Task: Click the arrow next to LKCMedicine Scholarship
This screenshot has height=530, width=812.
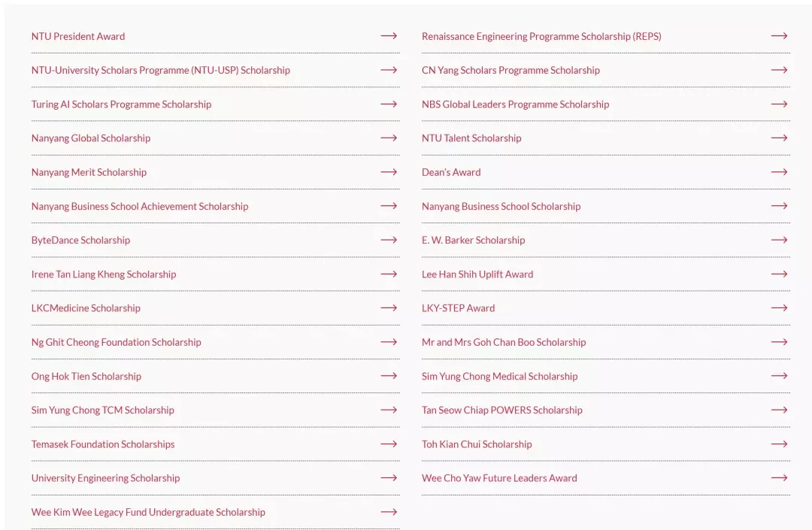Action: (x=389, y=308)
